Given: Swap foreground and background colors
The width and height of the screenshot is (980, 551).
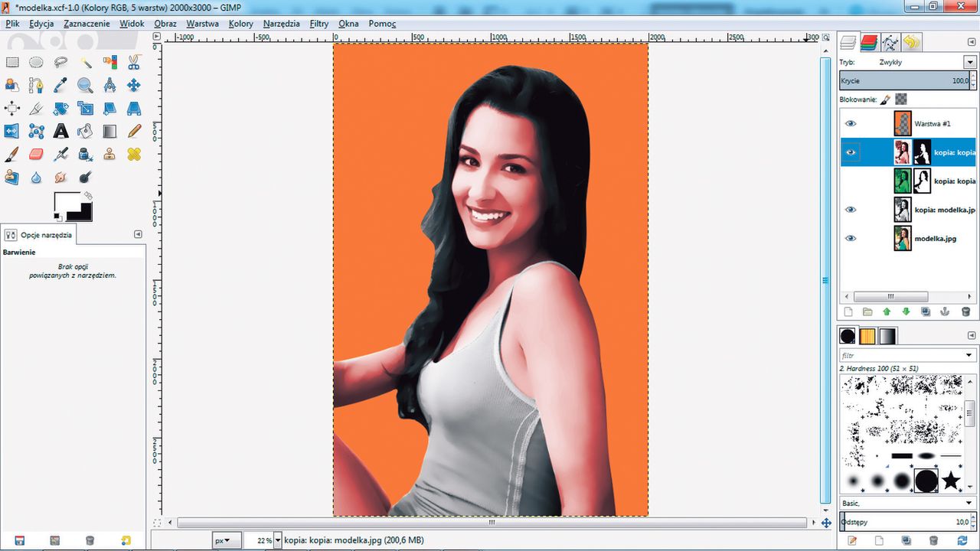Looking at the screenshot, I should 87,196.
